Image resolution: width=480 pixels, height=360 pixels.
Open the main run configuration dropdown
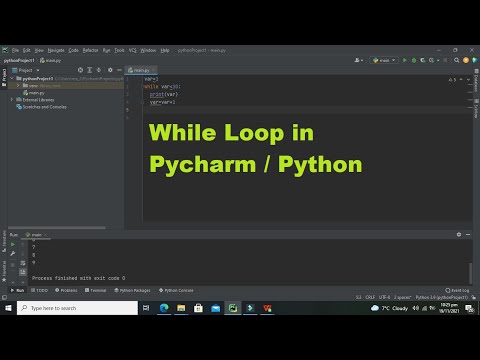pyautogui.click(x=384, y=60)
